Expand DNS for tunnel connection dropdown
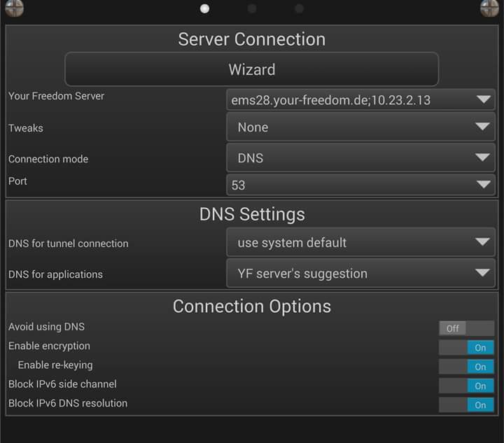 point(360,242)
